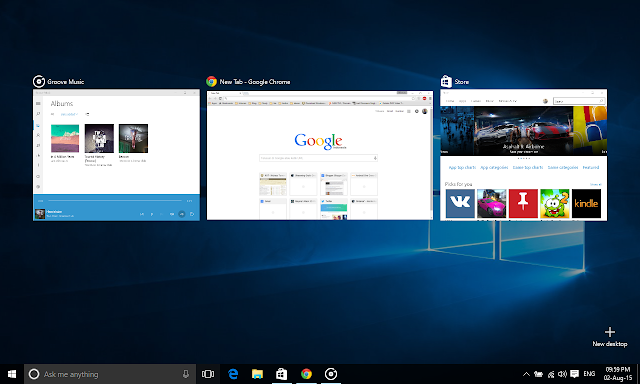Viewport: 640px width, 384px height.
Task: Click the Cortana 'Ask me anything' search box
Action: tap(109, 374)
